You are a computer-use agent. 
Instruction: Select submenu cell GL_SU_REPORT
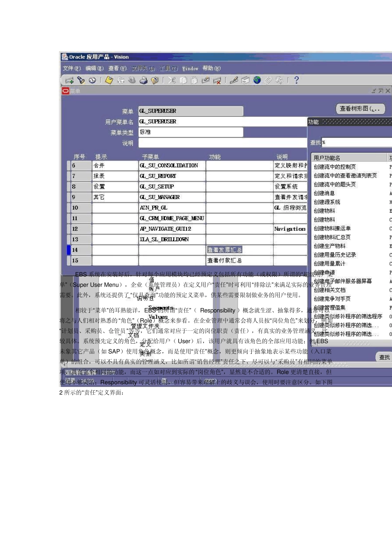click(x=172, y=176)
